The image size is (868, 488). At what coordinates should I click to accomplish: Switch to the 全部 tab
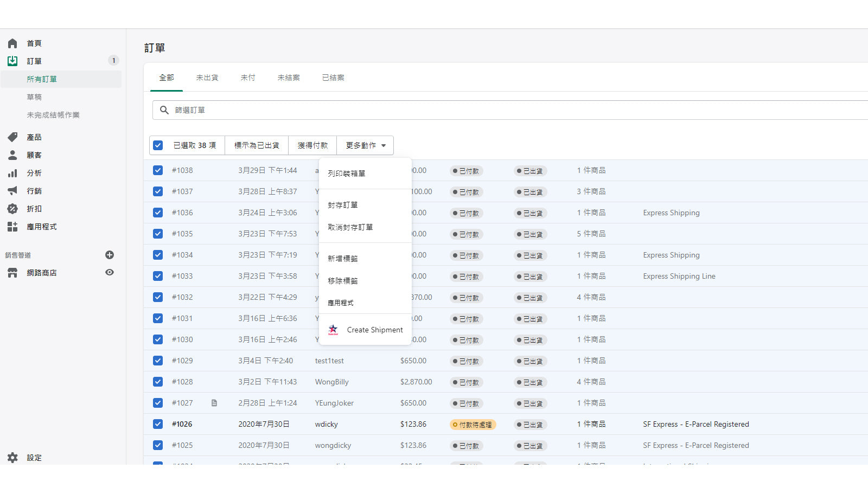pyautogui.click(x=167, y=78)
